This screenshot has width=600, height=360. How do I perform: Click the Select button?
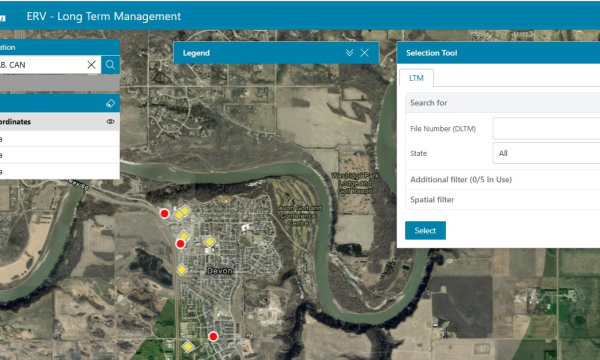[425, 230]
